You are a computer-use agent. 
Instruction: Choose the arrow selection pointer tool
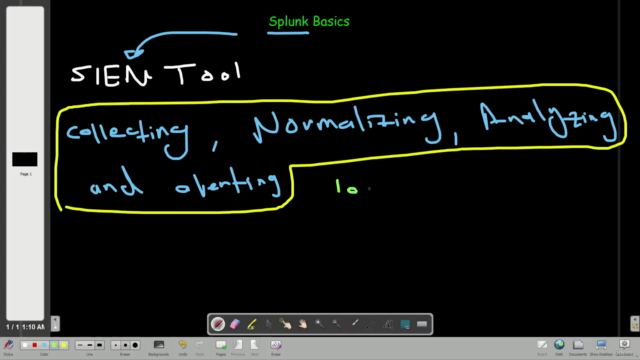269,324
